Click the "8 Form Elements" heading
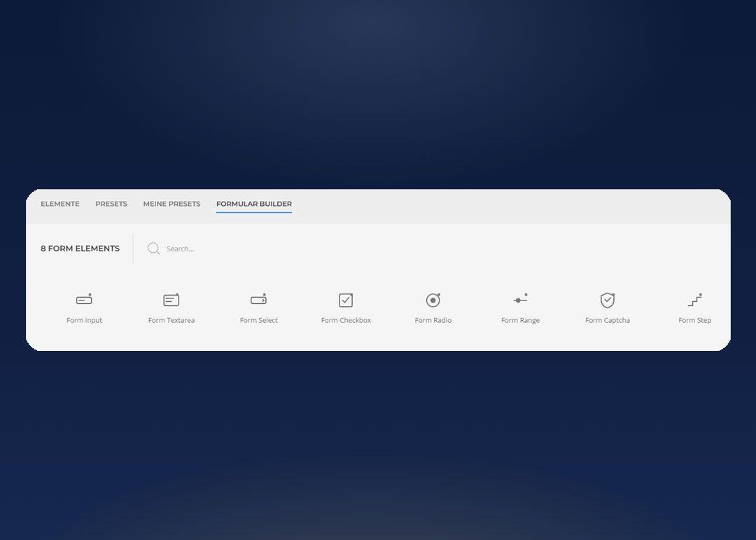Viewport: 756px width, 540px height. pyautogui.click(x=80, y=249)
